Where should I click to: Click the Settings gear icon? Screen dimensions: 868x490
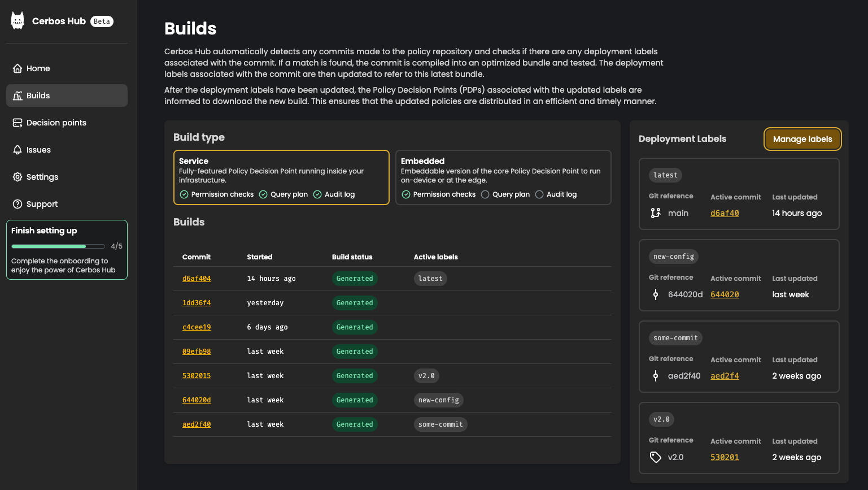click(18, 177)
